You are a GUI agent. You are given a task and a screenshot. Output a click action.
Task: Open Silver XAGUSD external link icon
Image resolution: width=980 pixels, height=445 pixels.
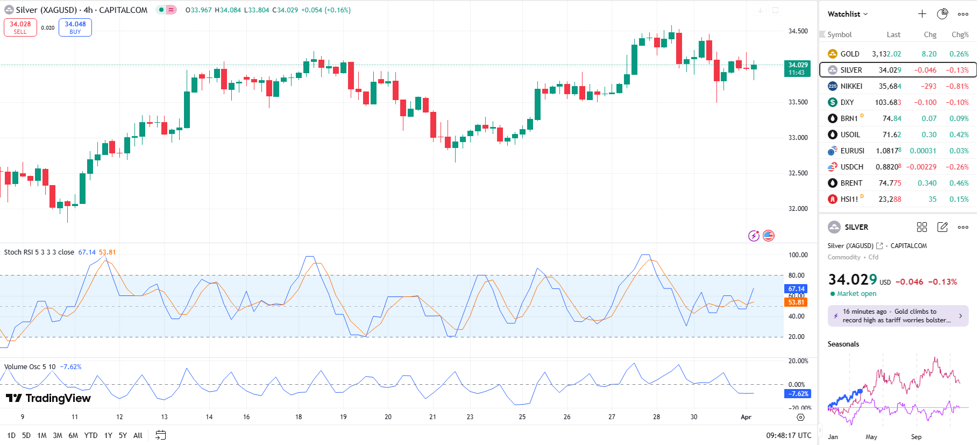coord(879,246)
